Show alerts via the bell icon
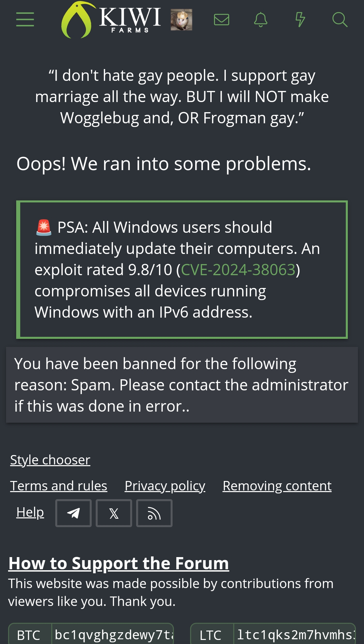 (x=261, y=20)
